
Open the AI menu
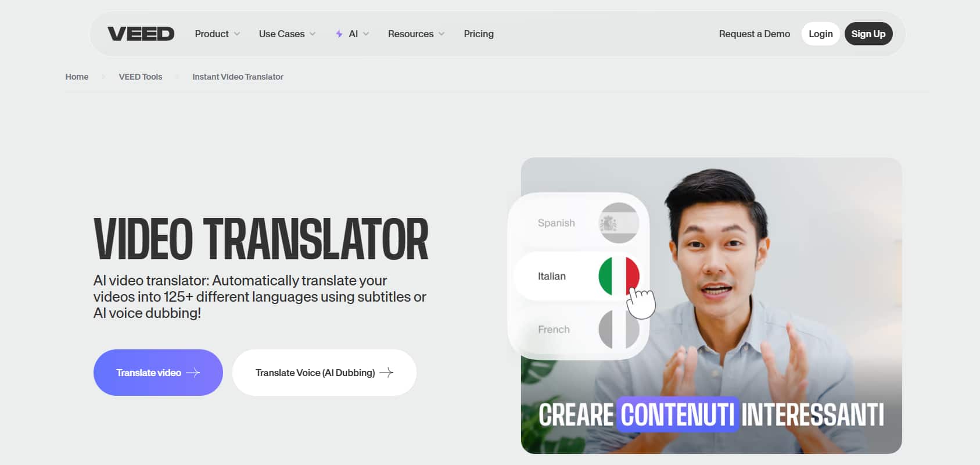click(x=352, y=34)
